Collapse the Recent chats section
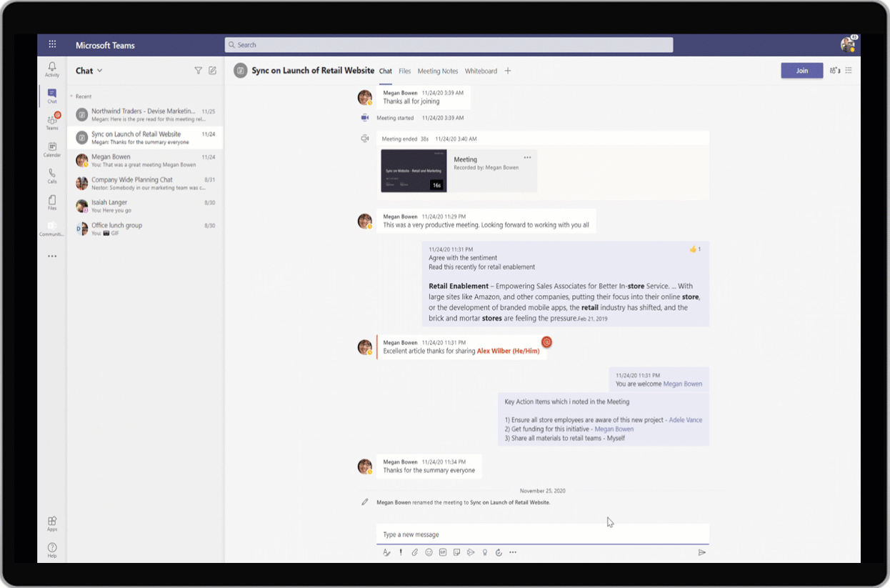Viewport: 890px width, 588px height. [81, 96]
